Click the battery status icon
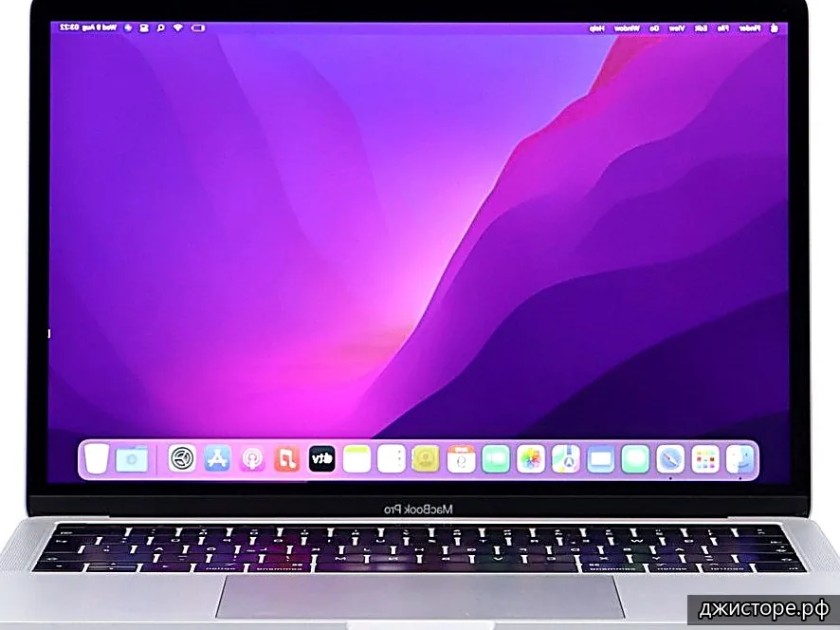 198,28
